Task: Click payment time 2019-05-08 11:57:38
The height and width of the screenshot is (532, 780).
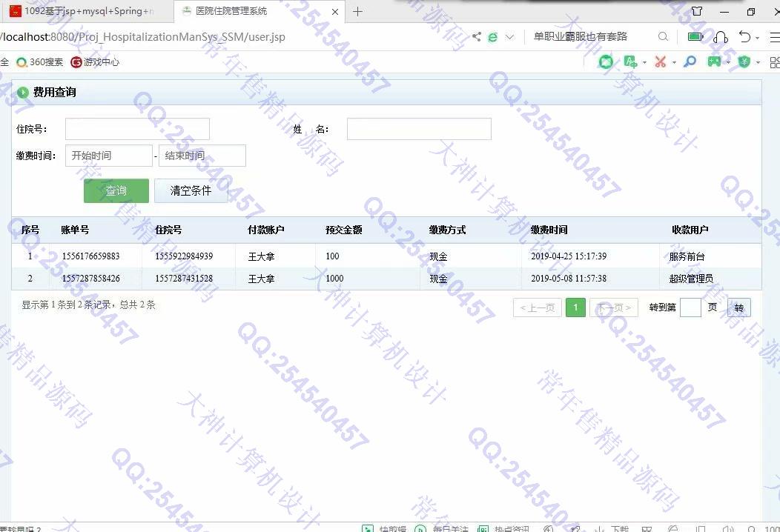Action: coord(569,279)
